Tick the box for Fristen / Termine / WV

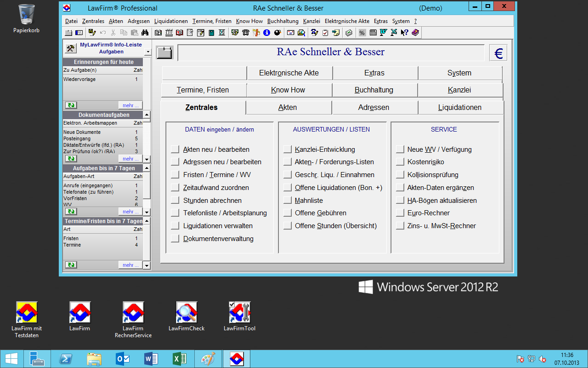pos(175,175)
